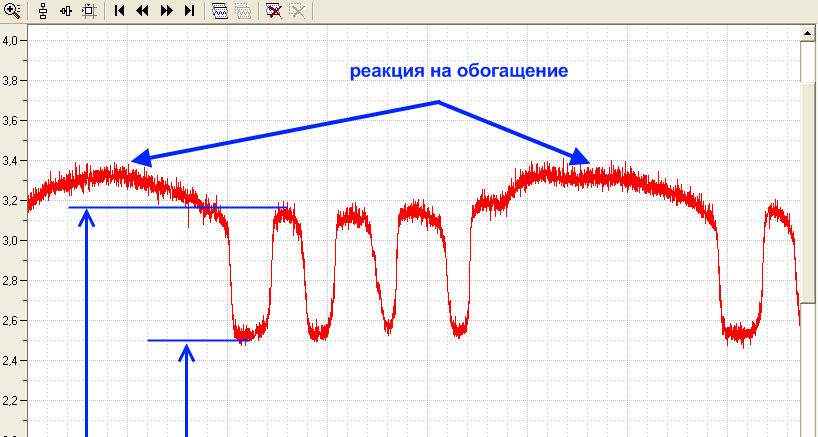818x437 pixels.
Task: Select the horizontal alignment toolbar icon
Action: coord(66,10)
